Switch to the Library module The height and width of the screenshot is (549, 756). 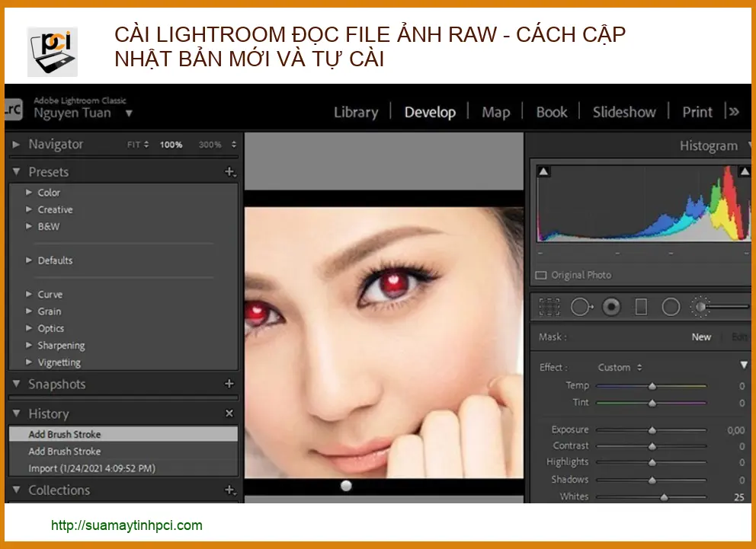pyautogui.click(x=357, y=112)
